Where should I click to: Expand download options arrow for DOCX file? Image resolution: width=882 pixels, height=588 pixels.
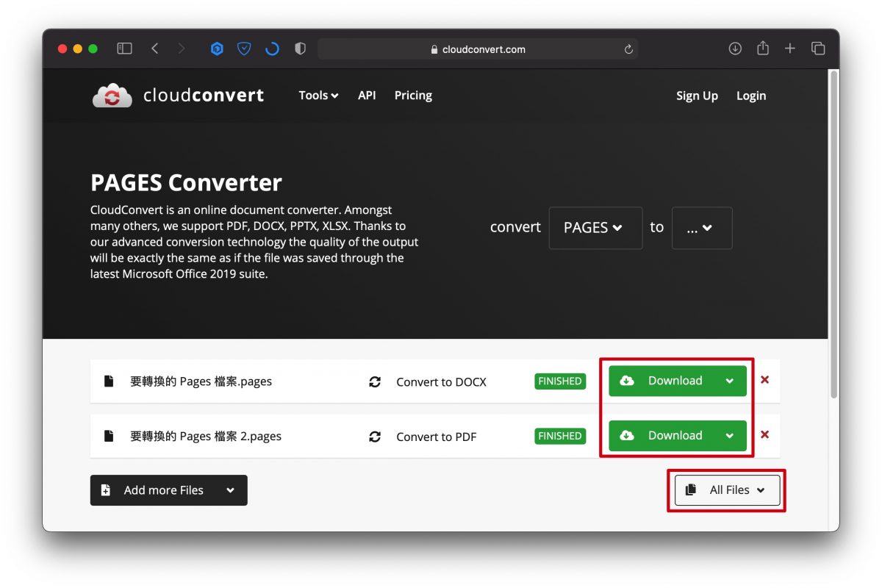(x=729, y=381)
